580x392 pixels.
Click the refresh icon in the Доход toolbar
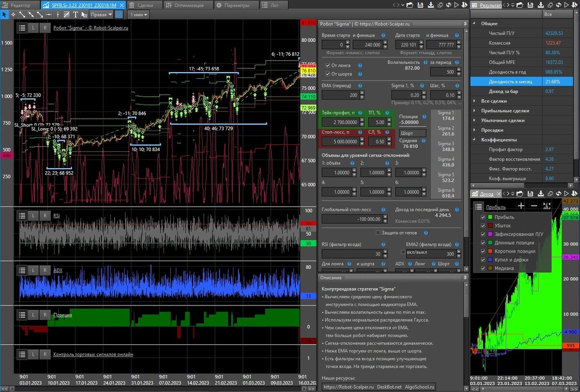(559, 194)
